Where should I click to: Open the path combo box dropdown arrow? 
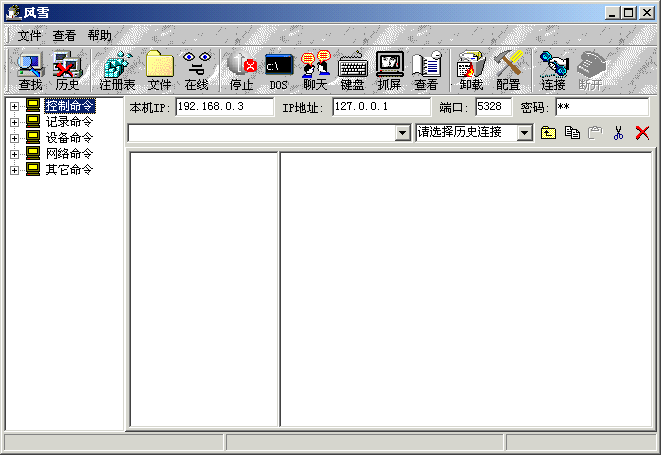(403, 132)
